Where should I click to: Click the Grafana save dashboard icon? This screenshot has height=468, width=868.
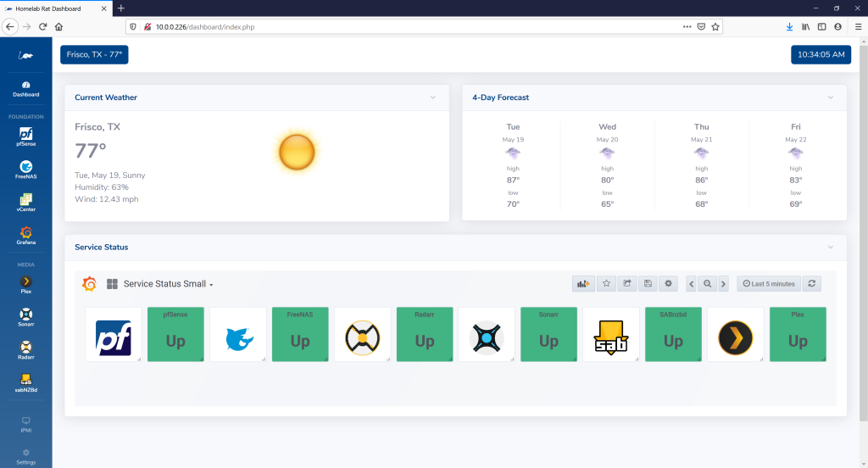(x=648, y=283)
